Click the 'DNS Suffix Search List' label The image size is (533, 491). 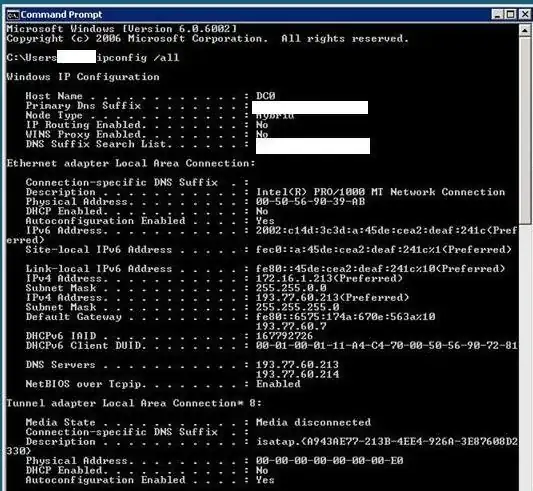pos(96,144)
